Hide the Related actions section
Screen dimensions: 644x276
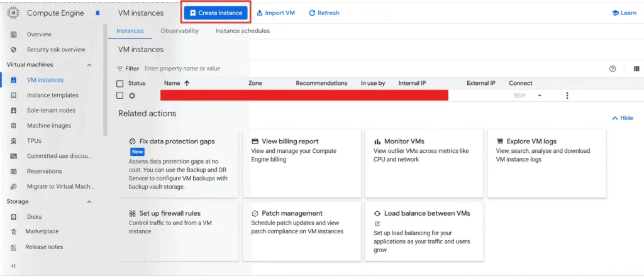click(622, 118)
